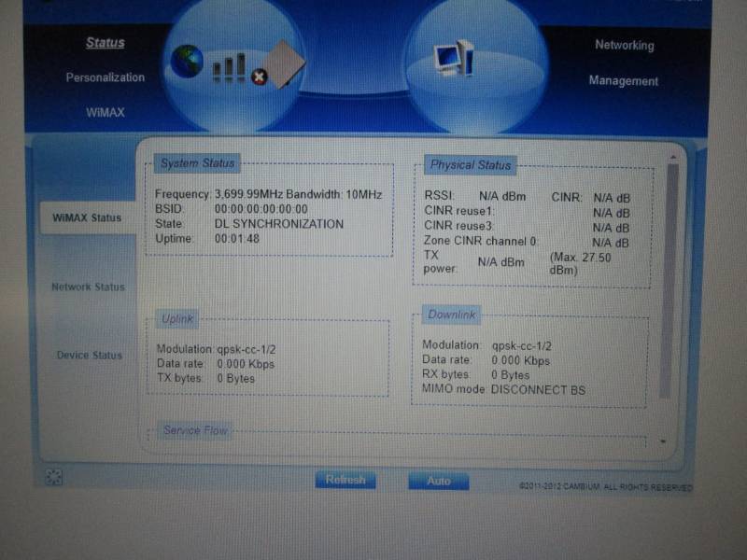This screenshot has width=747, height=560.
Task: Click the Downlink section heading
Action: 451,315
